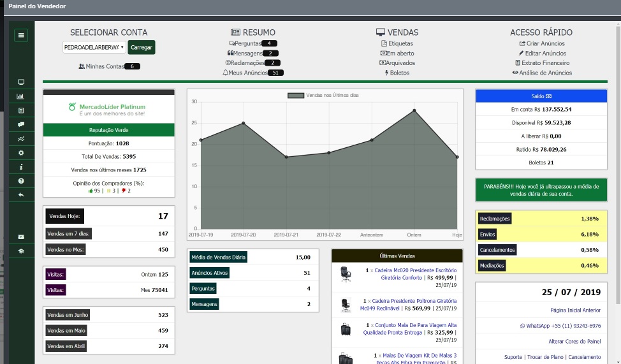Click the Vendas em Junho label
621x364 pixels.
click(x=68, y=315)
